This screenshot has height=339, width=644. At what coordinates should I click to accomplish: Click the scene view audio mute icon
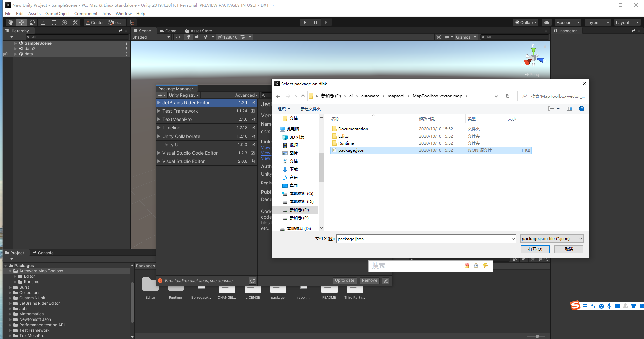pos(197,37)
